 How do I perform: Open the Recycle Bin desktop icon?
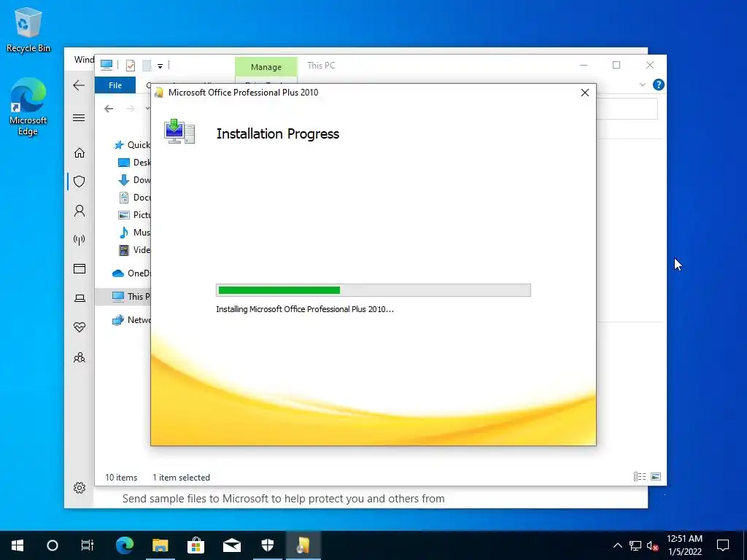coord(28,29)
